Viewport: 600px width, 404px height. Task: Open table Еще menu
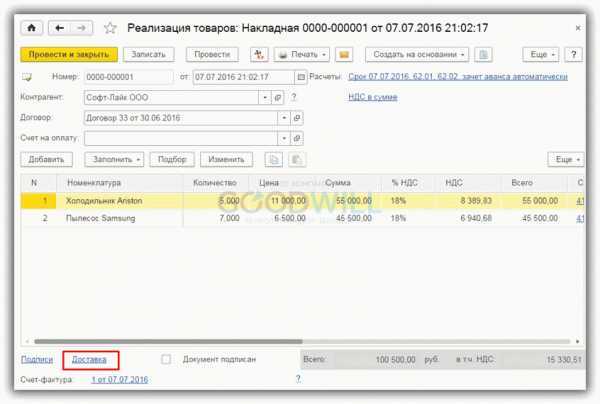click(566, 160)
